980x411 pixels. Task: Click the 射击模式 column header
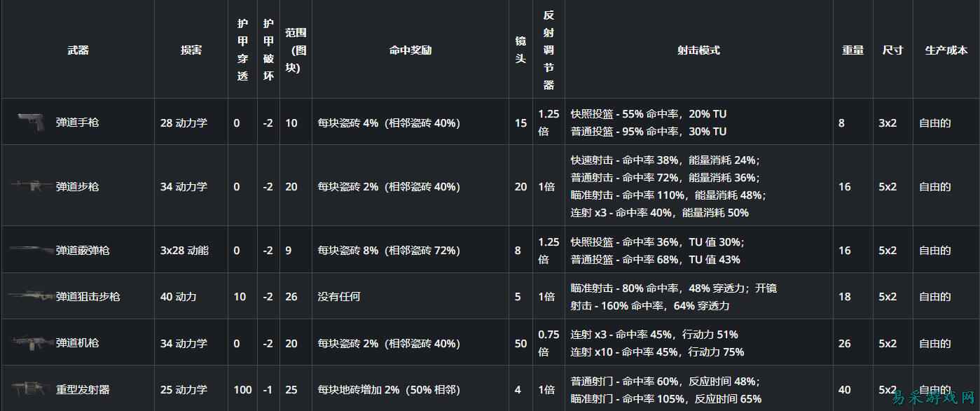[x=698, y=50]
